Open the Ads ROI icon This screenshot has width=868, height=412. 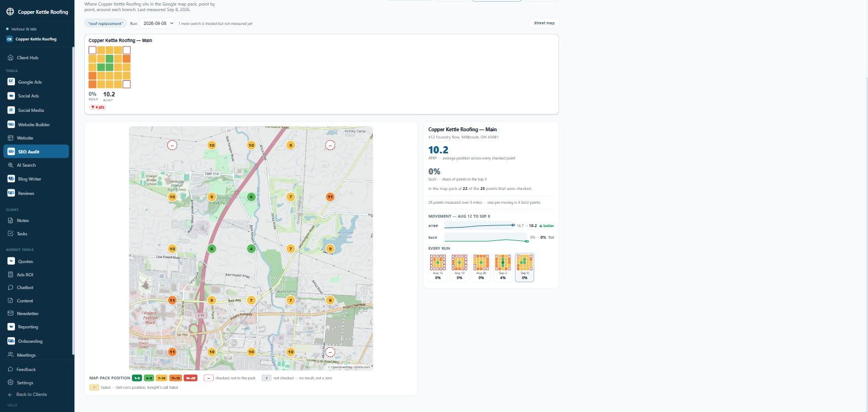coord(11,275)
